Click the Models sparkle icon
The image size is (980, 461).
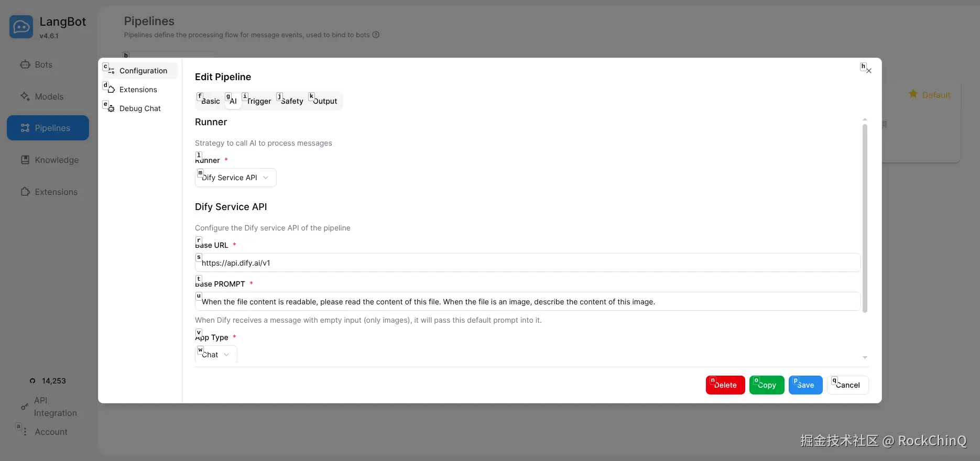pyautogui.click(x=25, y=96)
